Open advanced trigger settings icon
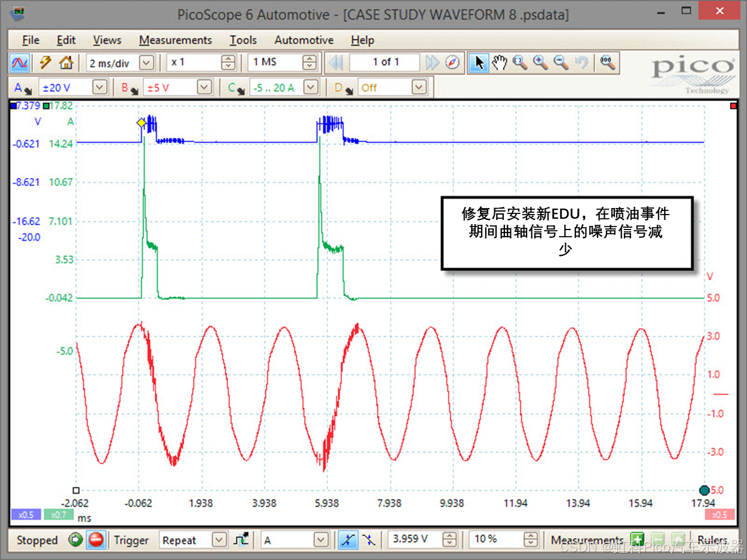Viewport: 747px width, 560px height. (241, 540)
